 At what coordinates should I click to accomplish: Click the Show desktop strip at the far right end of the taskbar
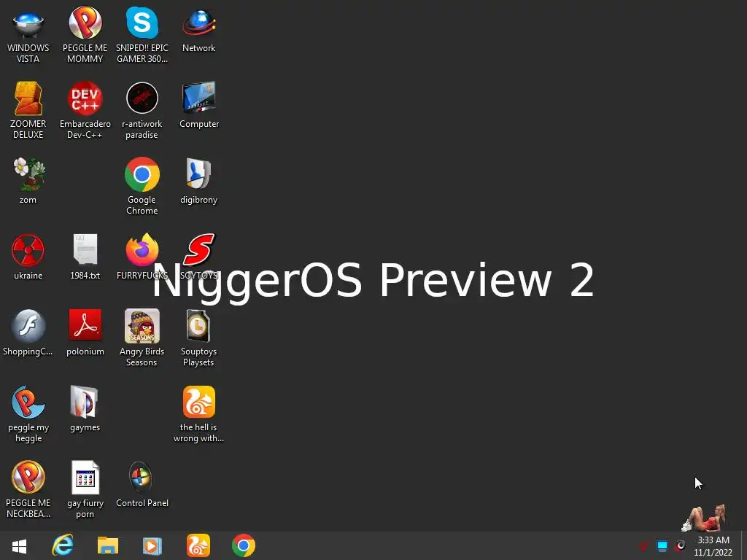click(744, 545)
